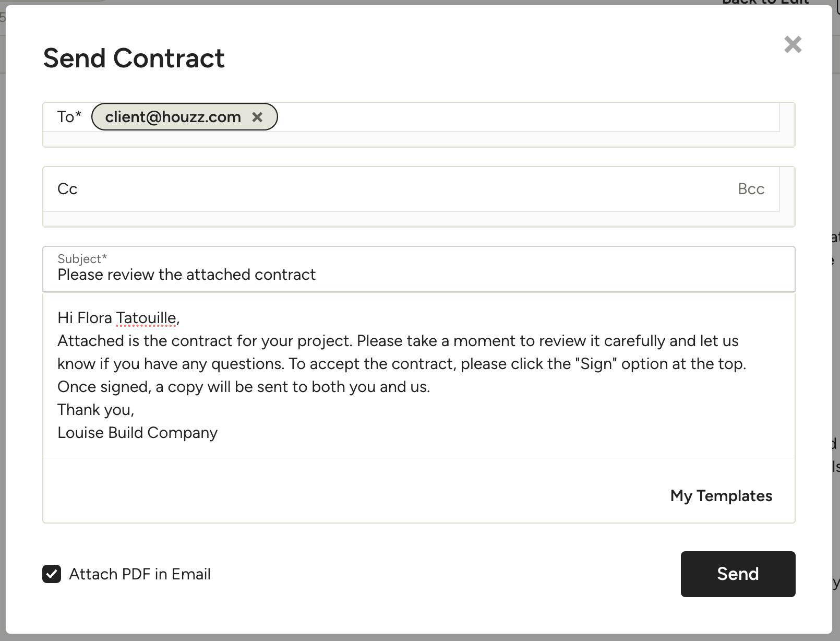Click the Send Contract dialog heading
The width and height of the screenshot is (840, 641).
pyautogui.click(x=134, y=58)
